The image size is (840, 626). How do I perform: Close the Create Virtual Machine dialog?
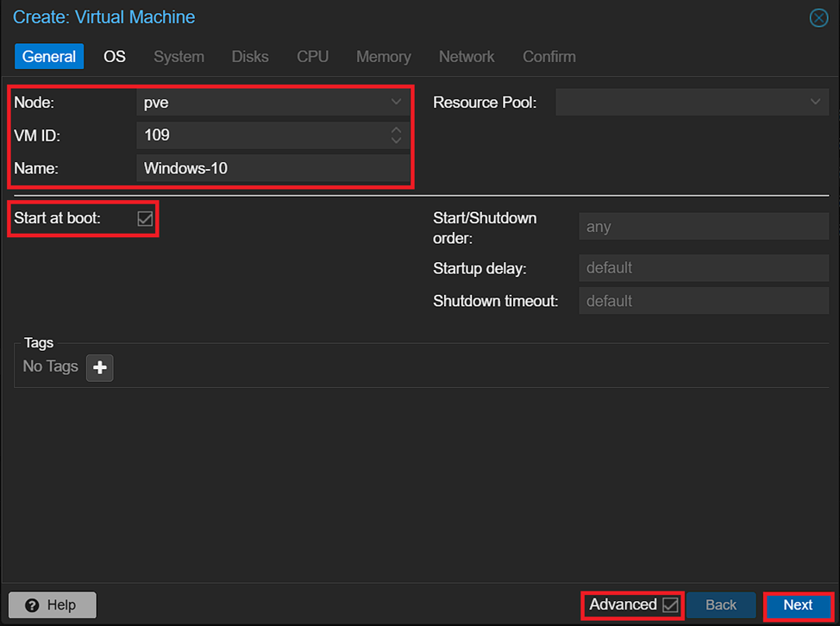818,18
